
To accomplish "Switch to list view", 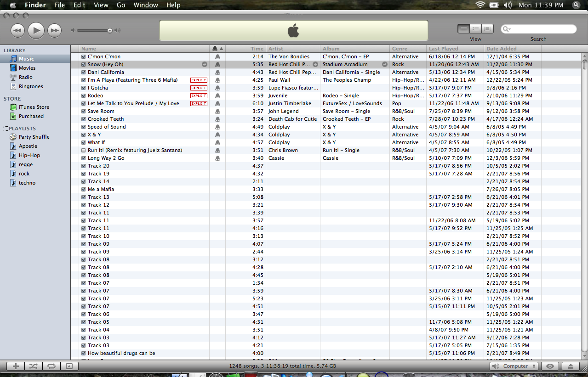I will (463, 29).
